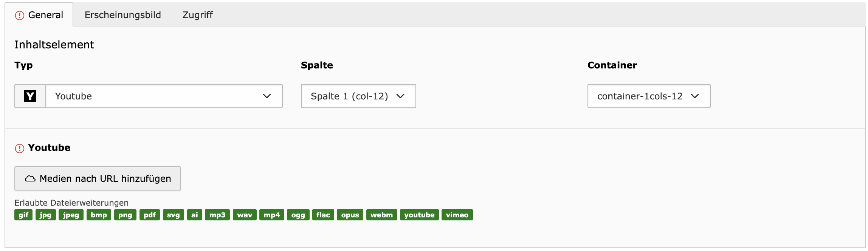Click the error icon on General tab

coord(19,15)
